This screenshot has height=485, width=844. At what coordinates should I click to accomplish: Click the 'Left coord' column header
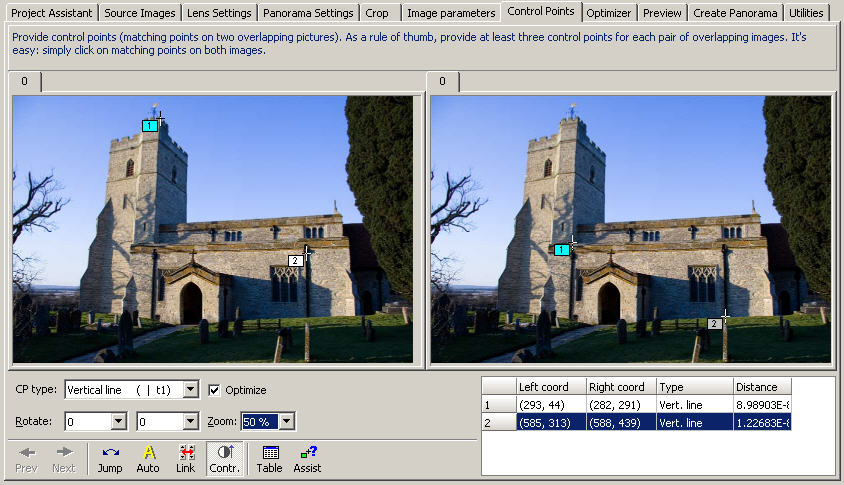[551, 386]
